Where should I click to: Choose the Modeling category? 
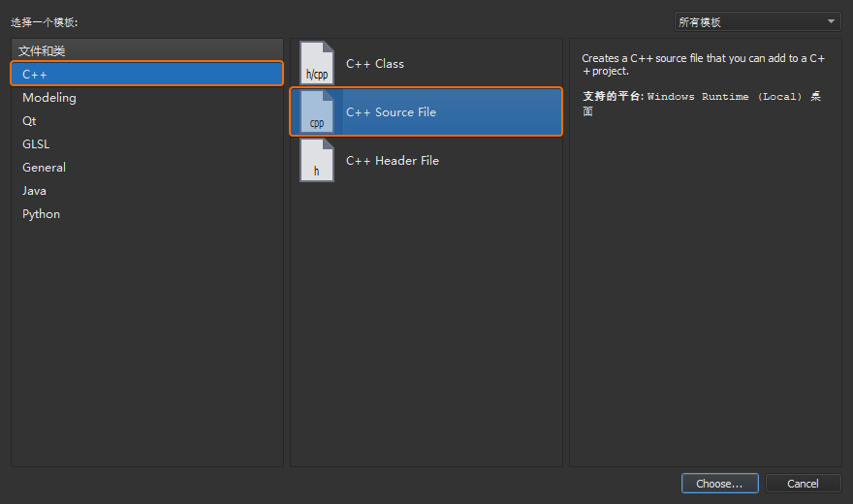tap(49, 98)
